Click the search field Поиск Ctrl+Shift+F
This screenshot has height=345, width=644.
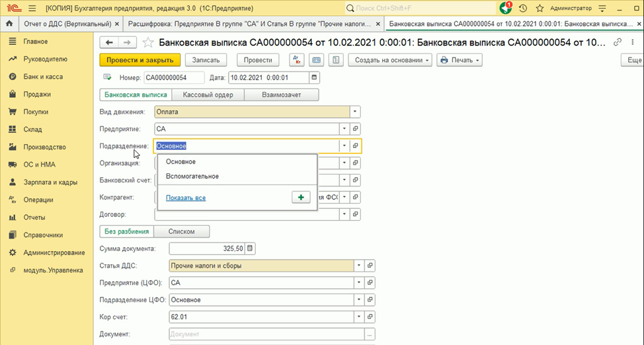coord(420,8)
